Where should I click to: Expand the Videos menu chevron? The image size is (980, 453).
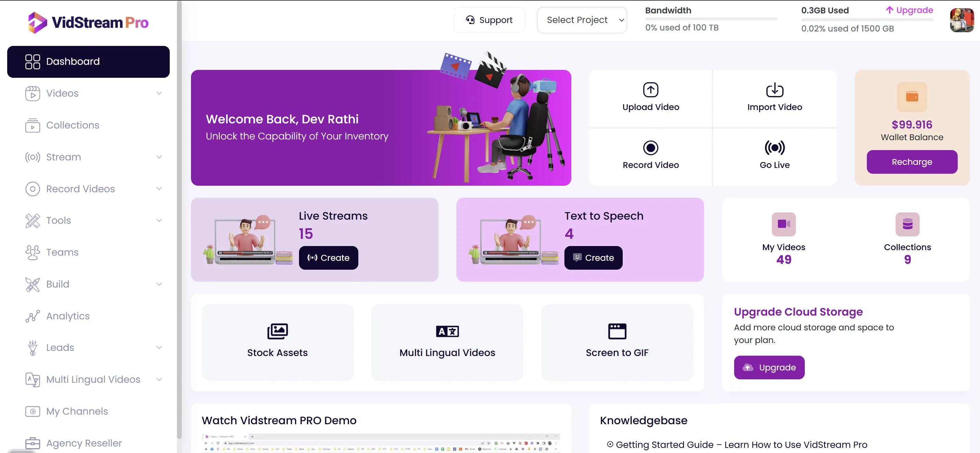(159, 94)
